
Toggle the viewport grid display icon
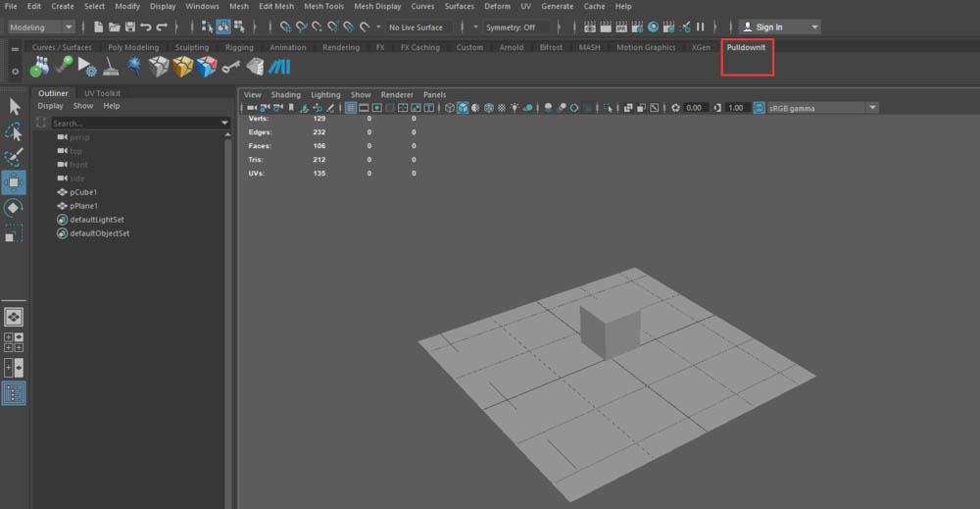(351, 108)
